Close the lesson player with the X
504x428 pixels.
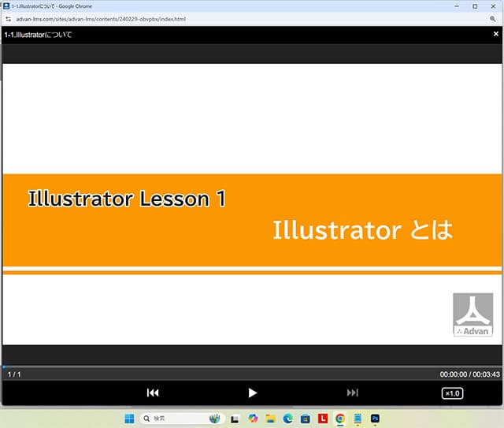(x=495, y=34)
